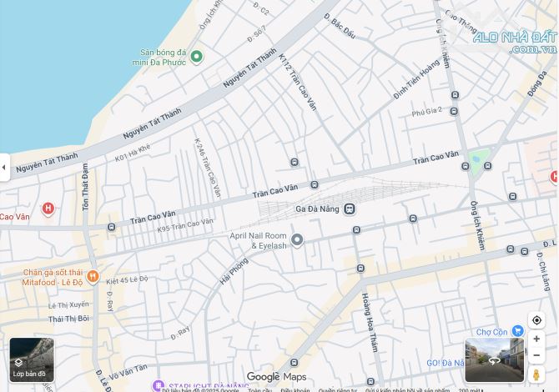Click the Starlight Đà Nẵng purple pin
This screenshot has width=559, height=392.
158,385
